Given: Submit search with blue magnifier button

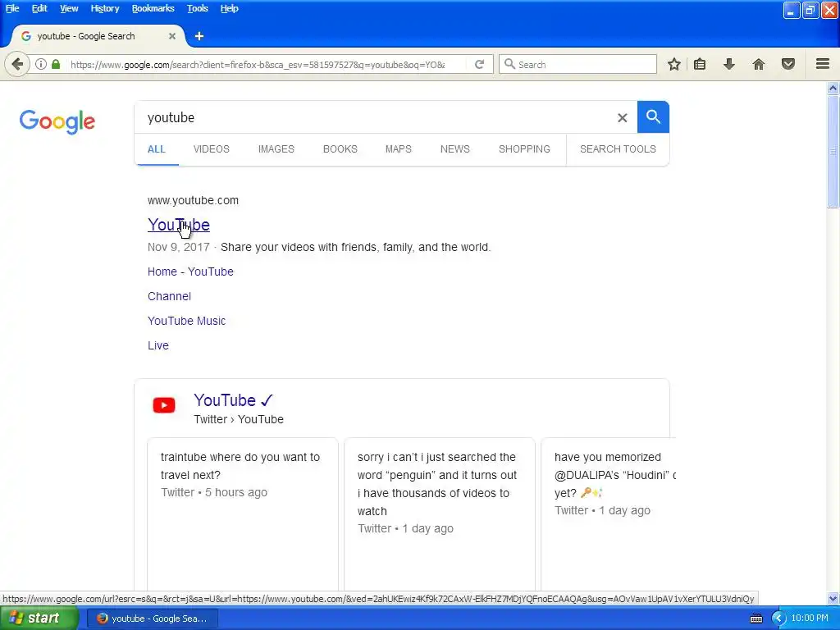Looking at the screenshot, I should 653,116.
